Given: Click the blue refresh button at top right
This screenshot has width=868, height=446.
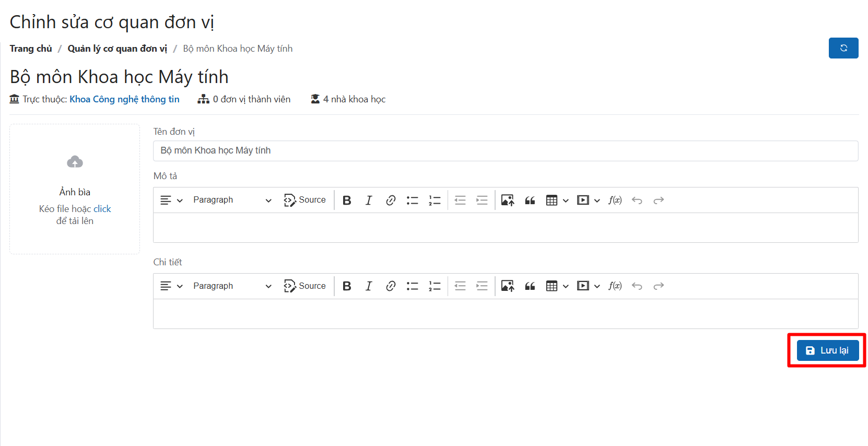Looking at the screenshot, I should click(843, 48).
